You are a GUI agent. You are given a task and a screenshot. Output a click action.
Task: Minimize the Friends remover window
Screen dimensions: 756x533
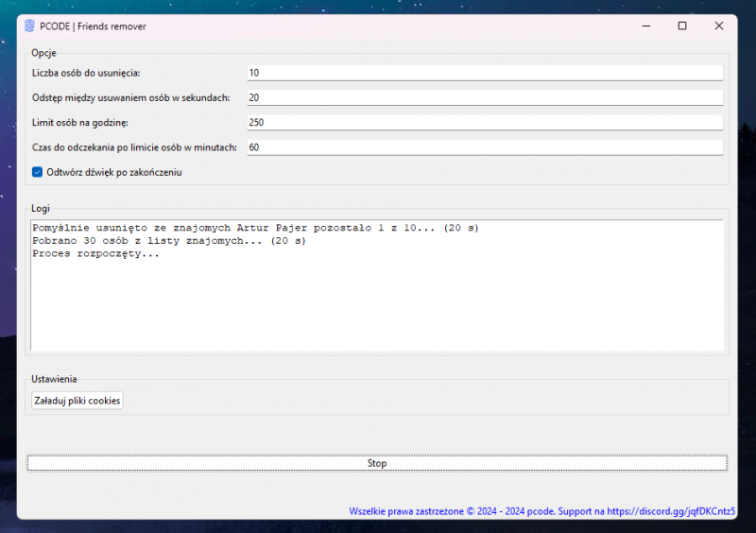click(x=645, y=26)
